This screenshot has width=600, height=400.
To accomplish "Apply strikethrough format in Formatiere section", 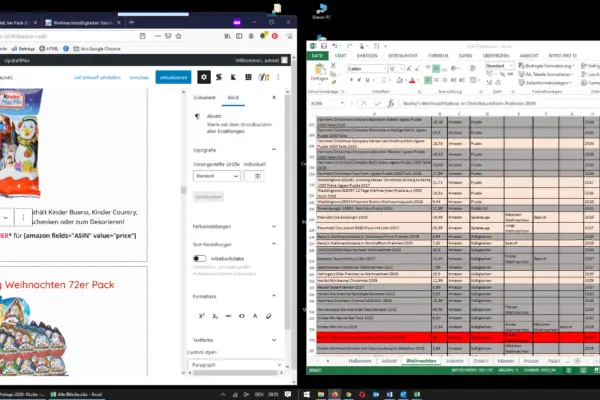I will coord(228,316).
